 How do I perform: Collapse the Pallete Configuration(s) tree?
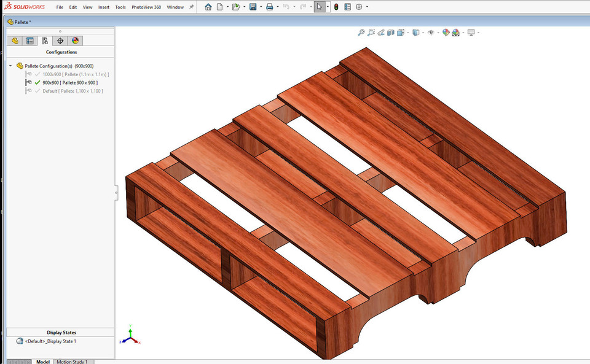pyautogui.click(x=10, y=66)
